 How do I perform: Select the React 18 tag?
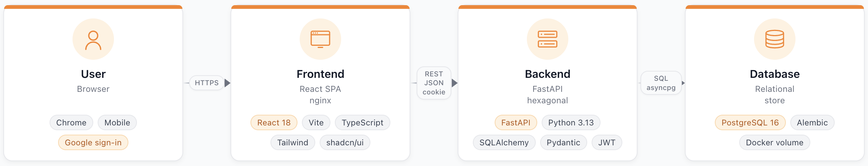pyautogui.click(x=274, y=123)
